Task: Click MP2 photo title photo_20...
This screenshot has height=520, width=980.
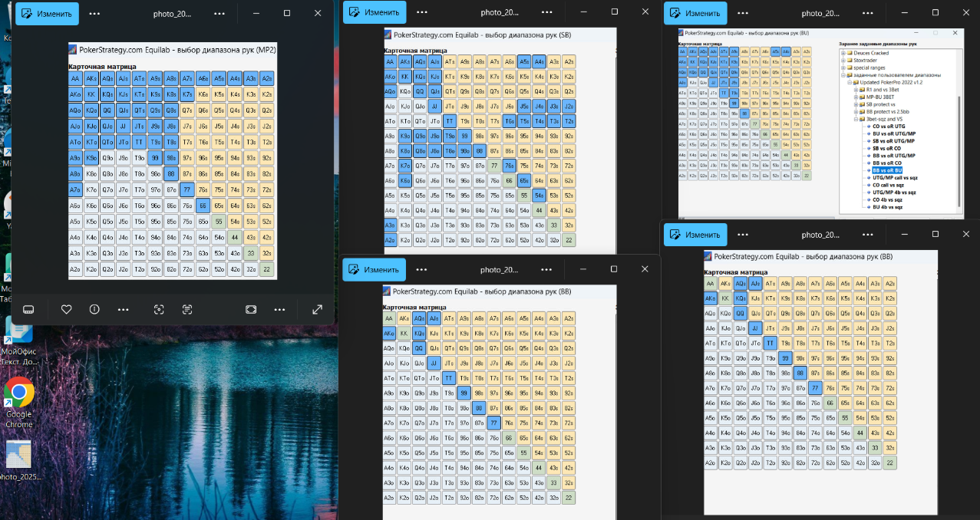Action: coord(173,13)
